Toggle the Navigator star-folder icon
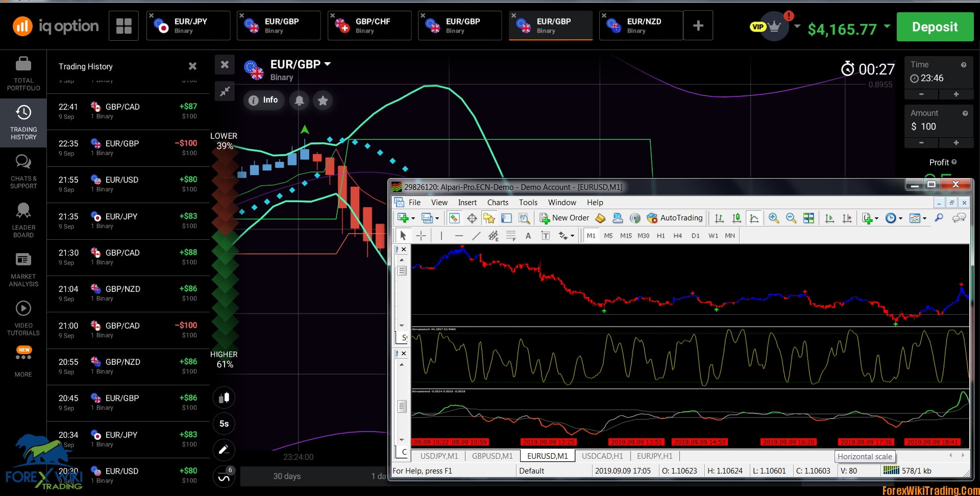The width and height of the screenshot is (980, 496). (x=489, y=218)
